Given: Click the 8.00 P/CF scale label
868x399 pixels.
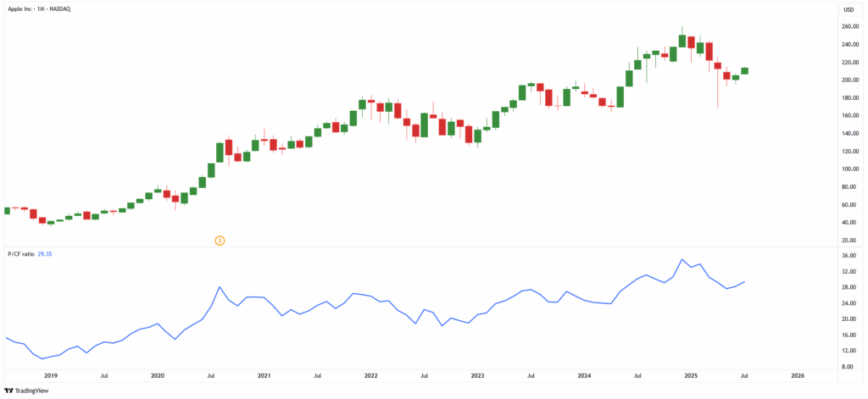Looking at the screenshot, I should [847, 367].
